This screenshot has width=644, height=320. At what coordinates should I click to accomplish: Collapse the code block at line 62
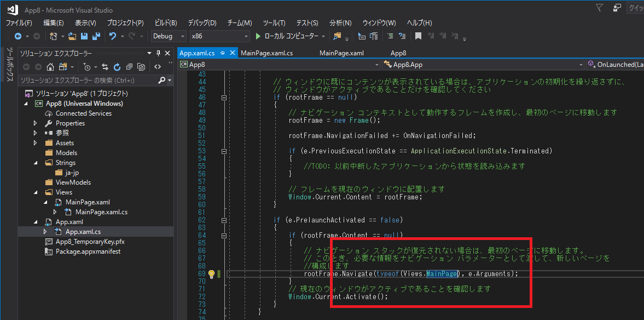click(x=224, y=220)
